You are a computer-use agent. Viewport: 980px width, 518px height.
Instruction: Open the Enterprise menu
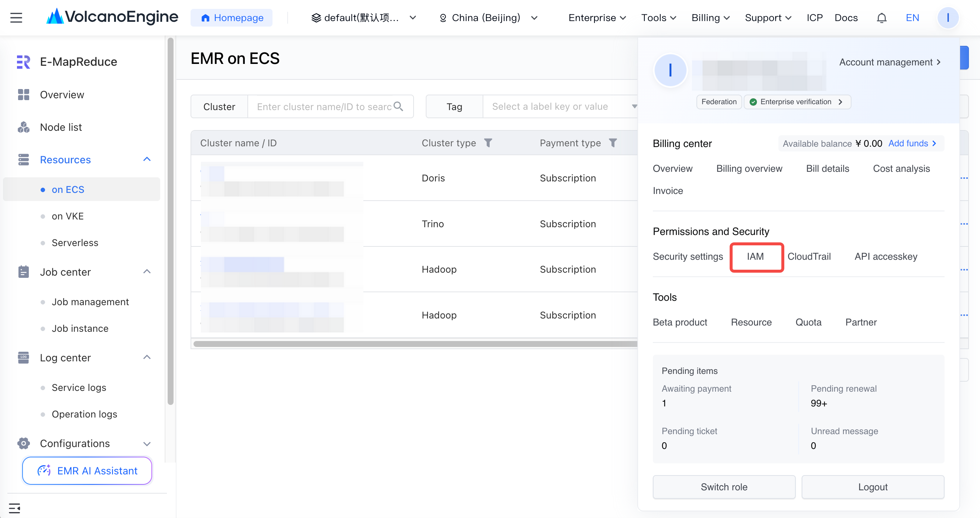point(597,17)
